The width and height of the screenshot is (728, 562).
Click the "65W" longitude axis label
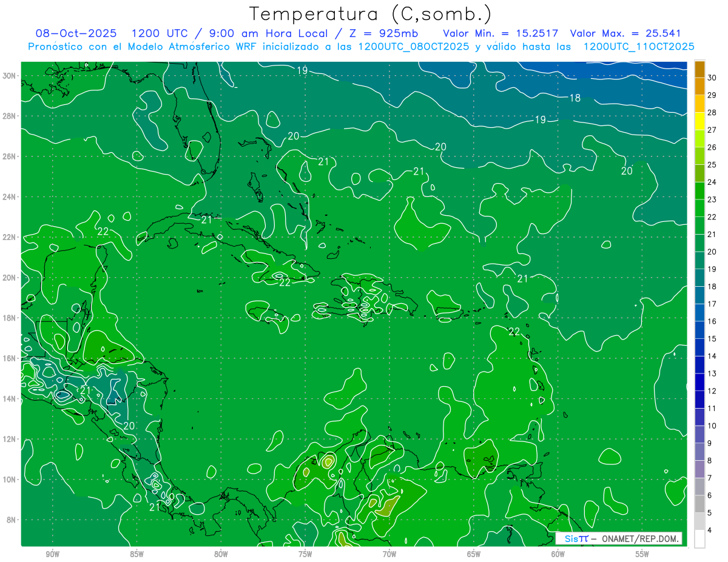coord(474,554)
